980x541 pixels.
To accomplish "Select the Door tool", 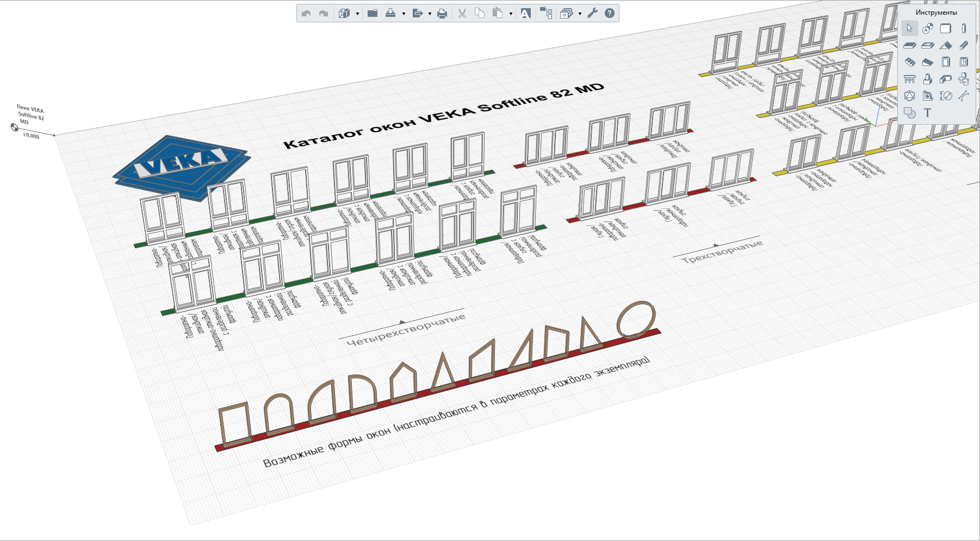I will (946, 62).
